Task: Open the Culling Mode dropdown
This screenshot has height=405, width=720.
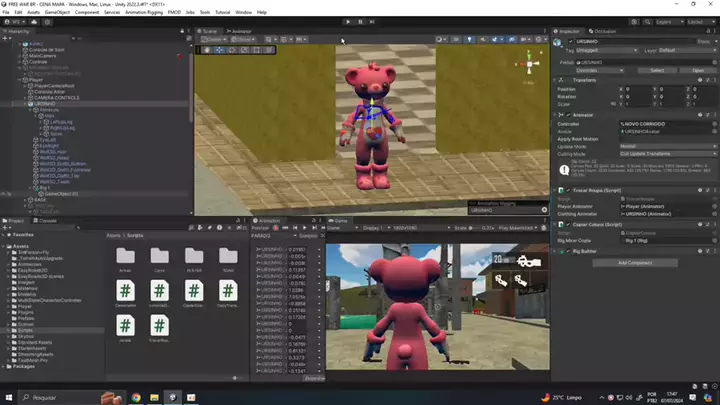Action: pyautogui.click(x=667, y=153)
